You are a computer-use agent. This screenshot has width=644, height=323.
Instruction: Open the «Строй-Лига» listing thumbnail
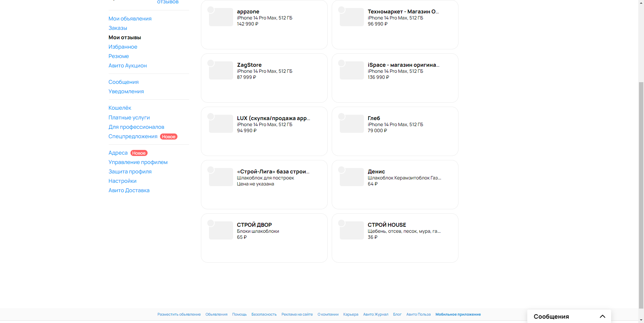(221, 177)
